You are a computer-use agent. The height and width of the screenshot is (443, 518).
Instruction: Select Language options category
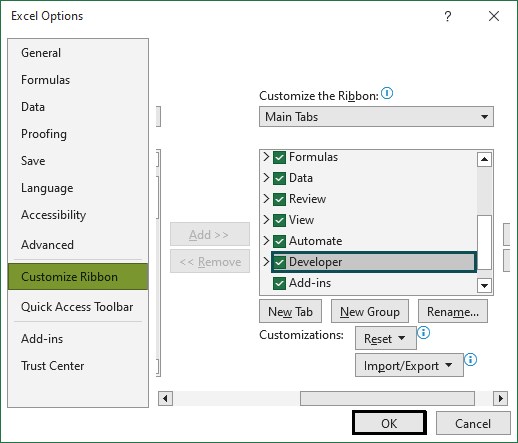[78, 188]
